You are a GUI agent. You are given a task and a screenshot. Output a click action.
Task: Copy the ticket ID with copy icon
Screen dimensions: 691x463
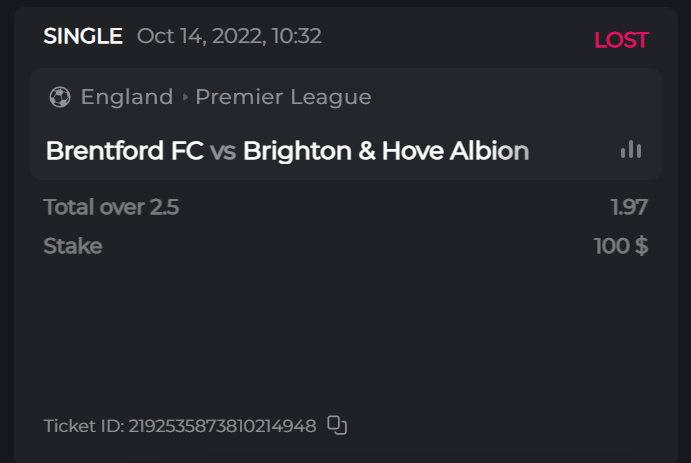(x=337, y=425)
